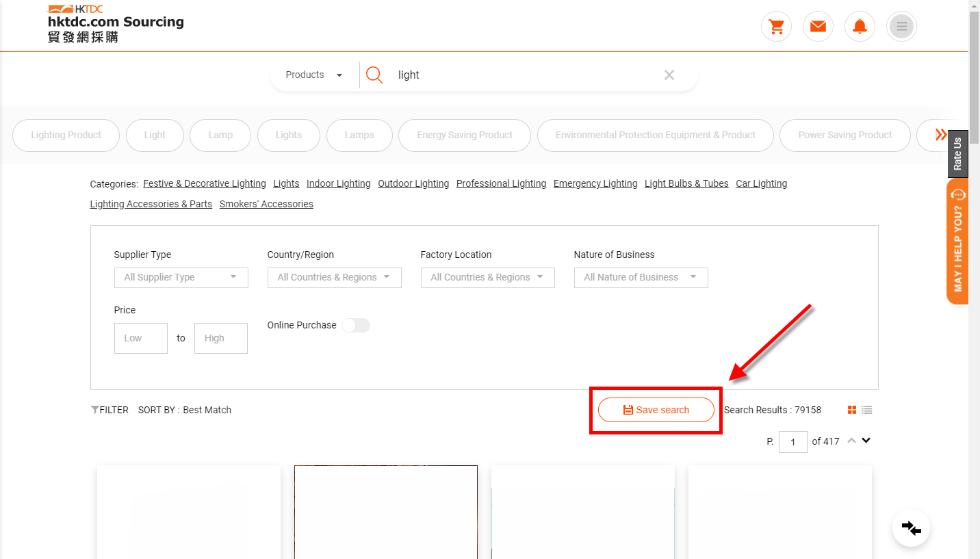Viewport: 980px width, 559px height.
Task: Open Light Bulbs & Tubes category link
Action: [686, 183]
